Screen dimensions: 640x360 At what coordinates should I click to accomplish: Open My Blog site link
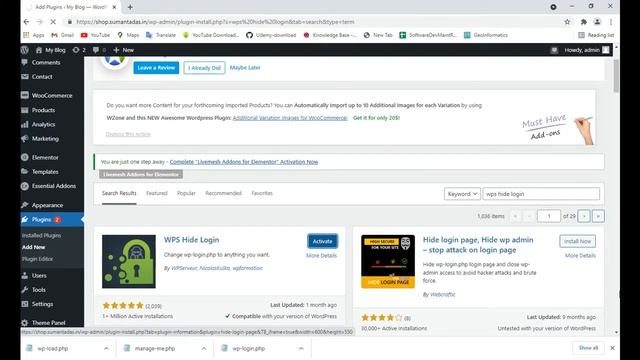51,50
